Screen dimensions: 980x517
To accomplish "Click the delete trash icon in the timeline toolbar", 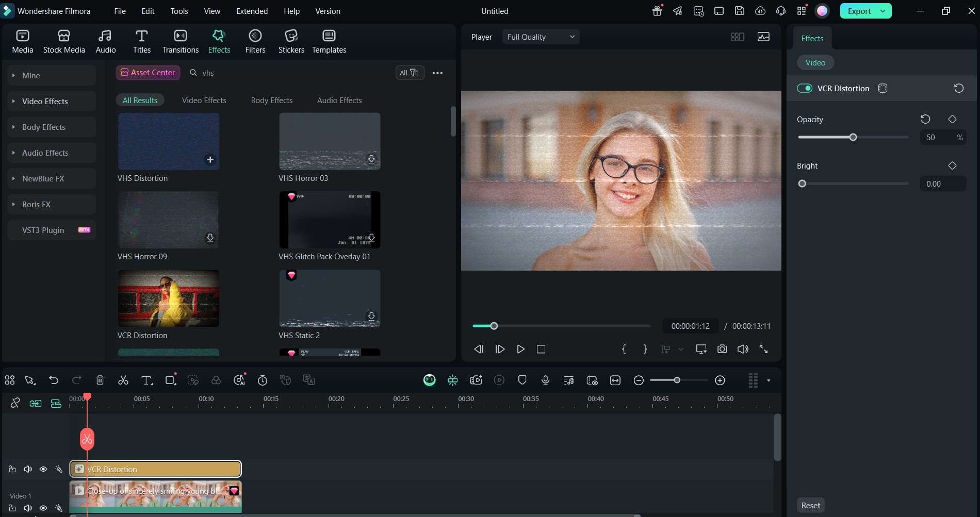I will (100, 380).
